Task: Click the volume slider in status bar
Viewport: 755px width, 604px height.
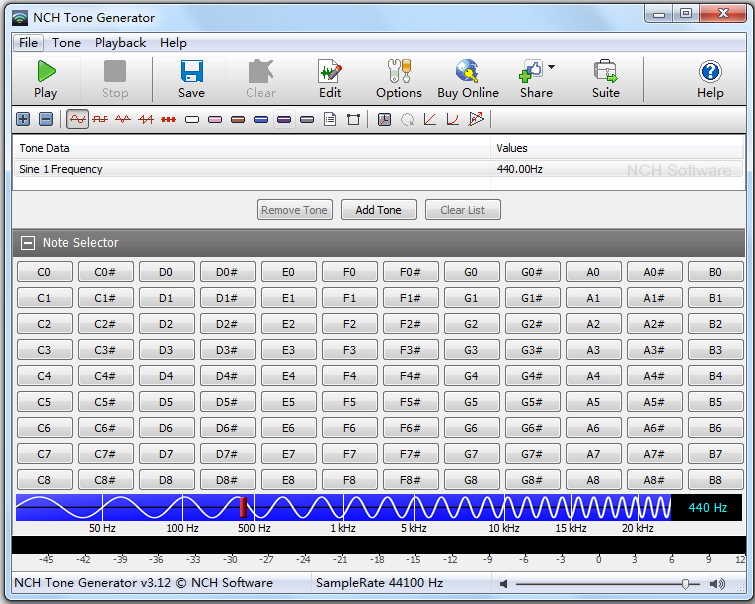Action: click(686, 583)
